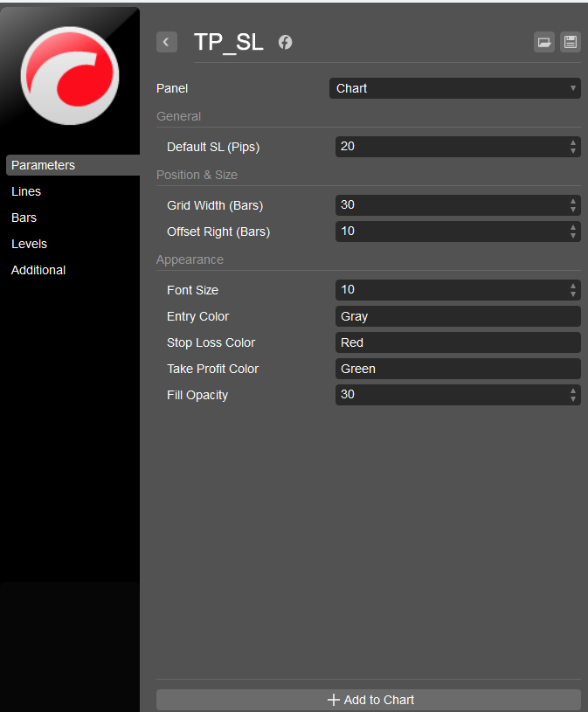Increase Offset Right (Bars) stepper value
The width and height of the screenshot is (588, 712).
point(573,227)
